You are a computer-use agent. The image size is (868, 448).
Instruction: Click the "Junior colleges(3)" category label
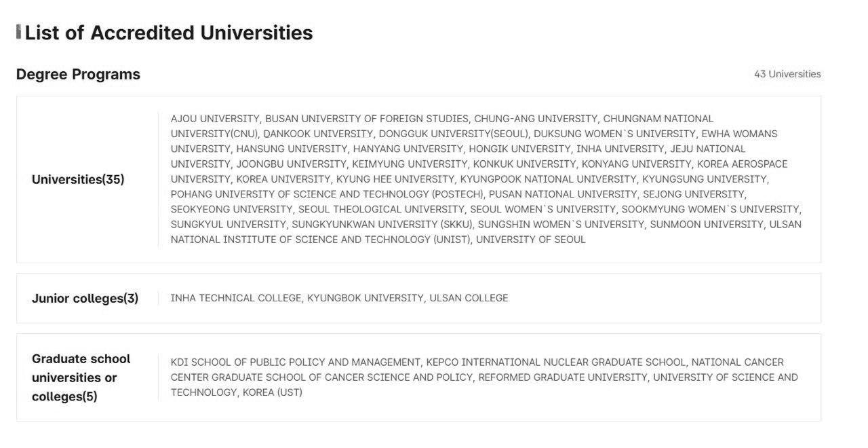coord(85,298)
